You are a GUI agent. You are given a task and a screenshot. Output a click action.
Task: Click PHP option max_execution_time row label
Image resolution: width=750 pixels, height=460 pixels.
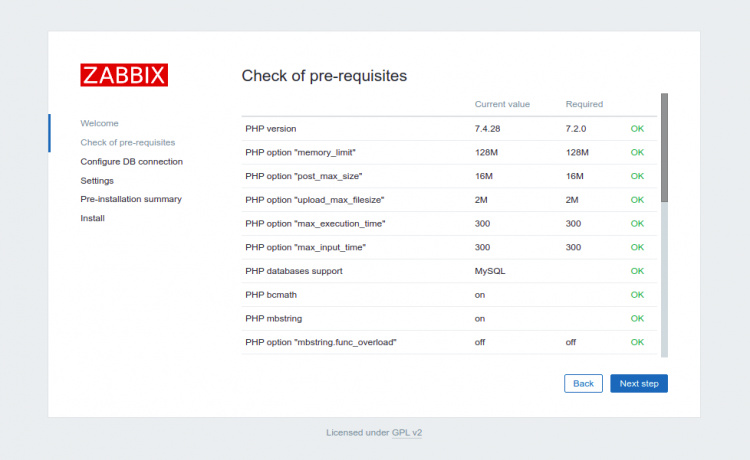coord(315,224)
